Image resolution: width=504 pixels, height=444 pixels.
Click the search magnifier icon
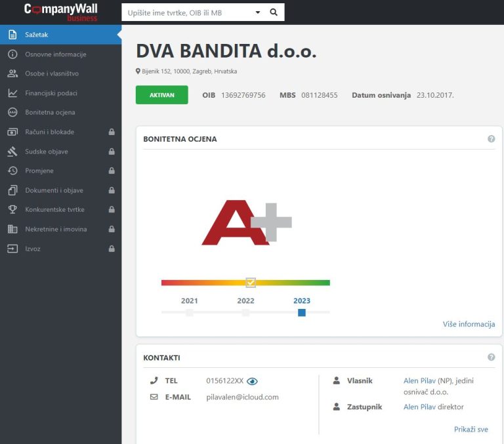point(274,12)
